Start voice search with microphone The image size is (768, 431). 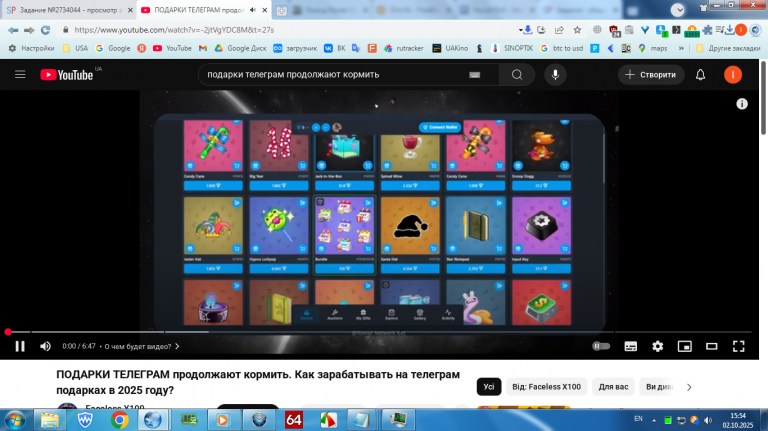coord(555,74)
